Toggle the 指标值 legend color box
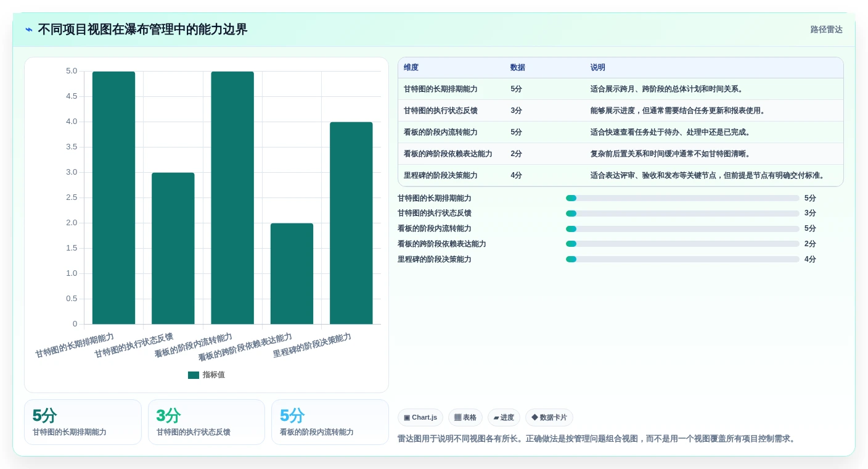 pos(194,375)
